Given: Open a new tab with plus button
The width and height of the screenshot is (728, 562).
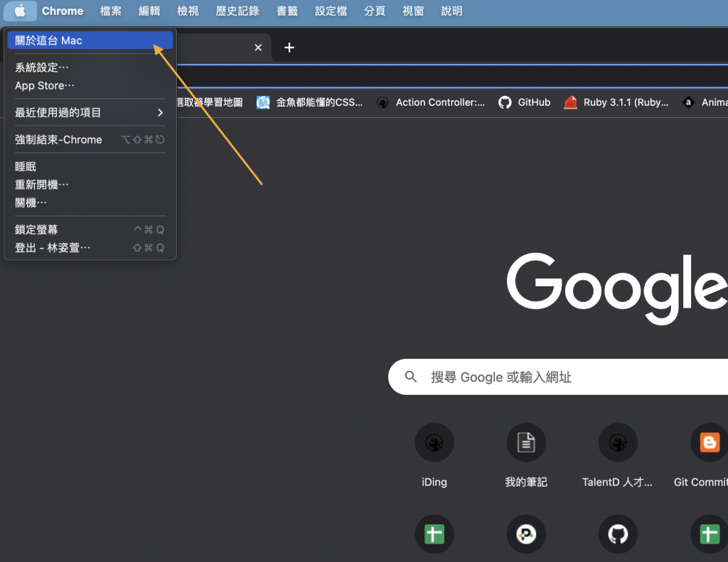Looking at the screenshot, I should pos(289,48).
